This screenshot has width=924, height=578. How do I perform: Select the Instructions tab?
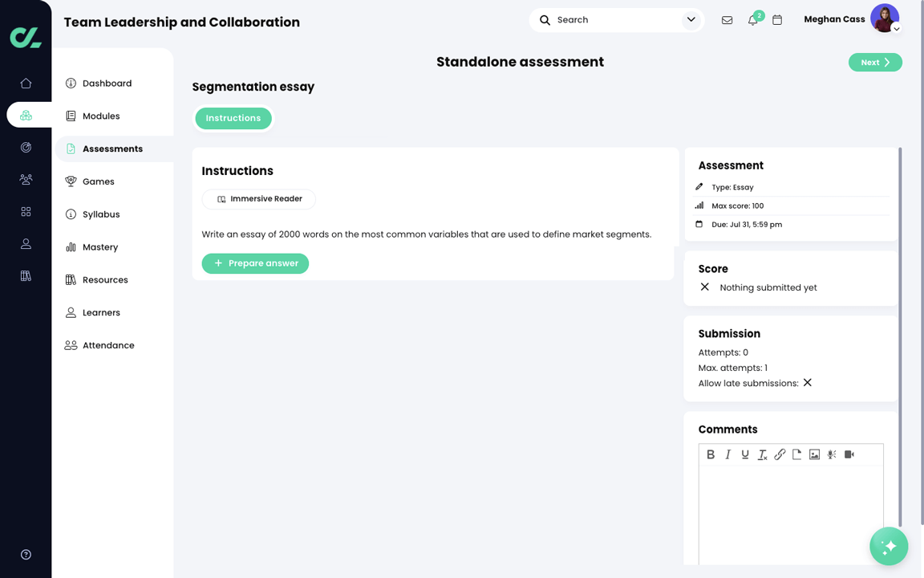pos(233,118)
